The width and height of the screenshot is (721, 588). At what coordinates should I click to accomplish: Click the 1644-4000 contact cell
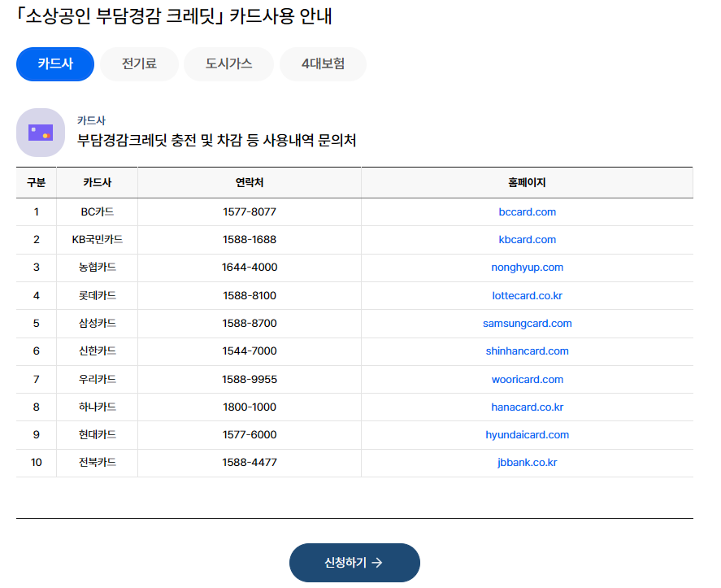click(x=250, y=268)
